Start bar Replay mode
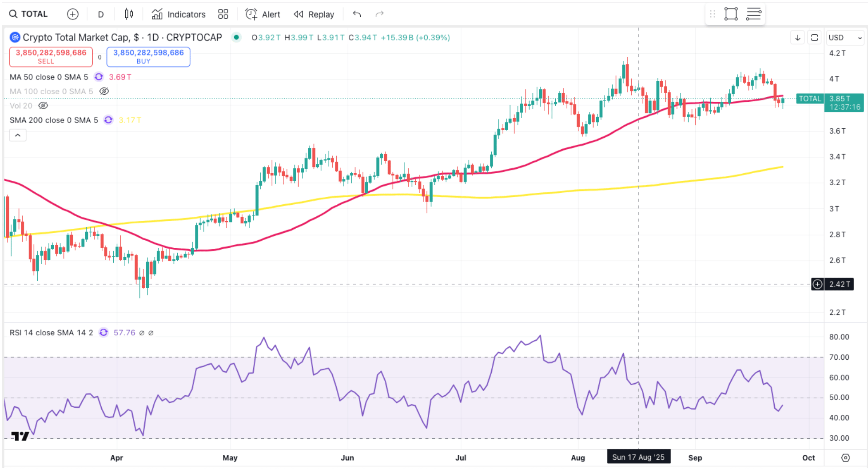Viewport: 868px width, 469px height. 314,14
